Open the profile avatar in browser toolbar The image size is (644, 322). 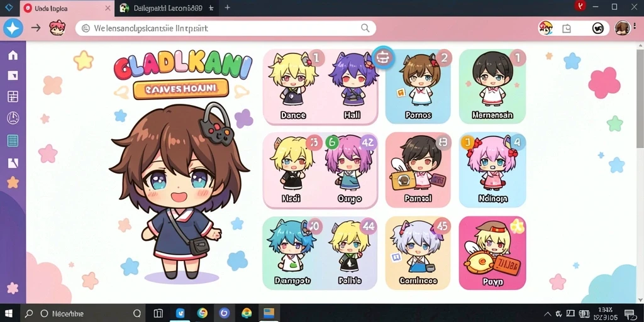point(622,28)
